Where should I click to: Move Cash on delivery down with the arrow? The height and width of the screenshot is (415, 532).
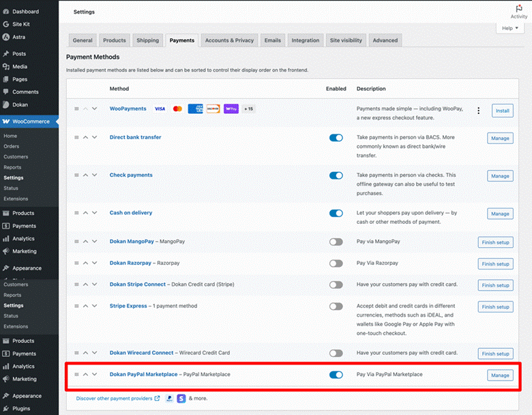coord(95,213)
